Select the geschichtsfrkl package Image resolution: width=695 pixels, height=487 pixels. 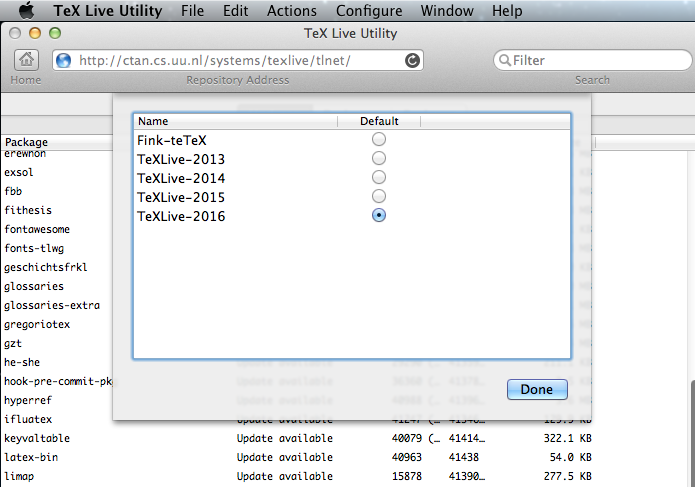click(46, 267)
